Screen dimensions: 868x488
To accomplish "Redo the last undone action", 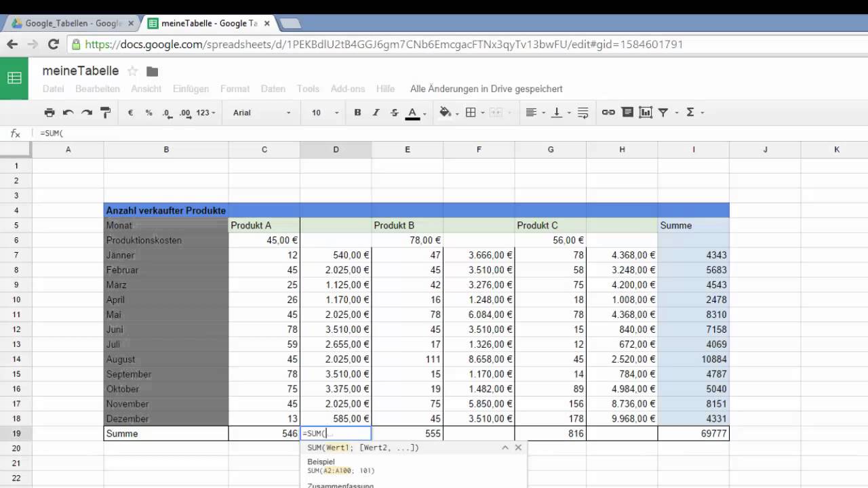I will [x=86, y=113].
